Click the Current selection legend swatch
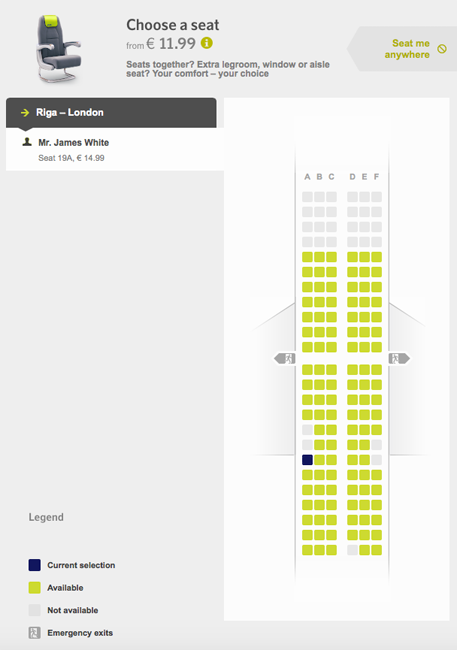 [34, 565]
